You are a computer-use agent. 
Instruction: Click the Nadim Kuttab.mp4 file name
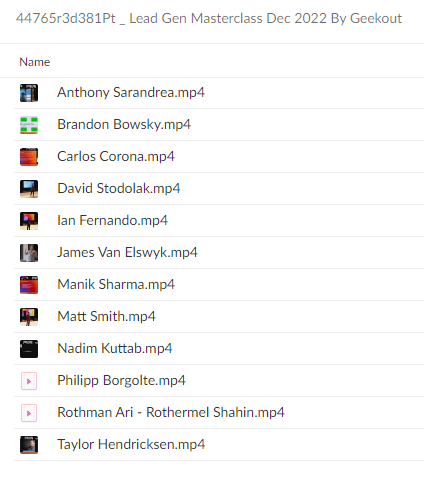115,348
